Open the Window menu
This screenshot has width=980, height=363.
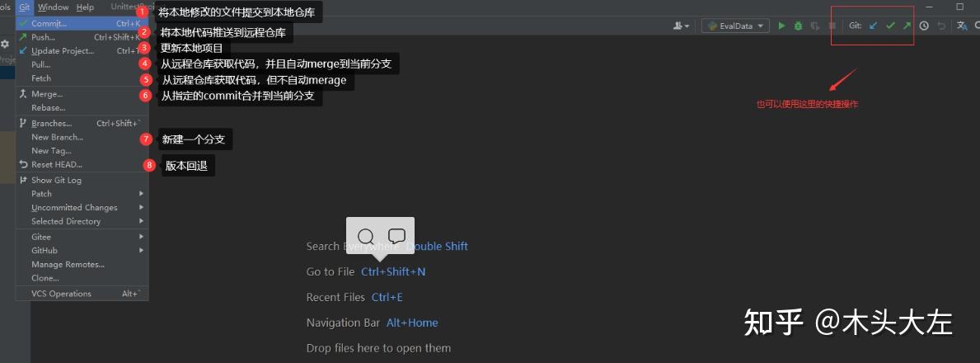pos(53,7)
